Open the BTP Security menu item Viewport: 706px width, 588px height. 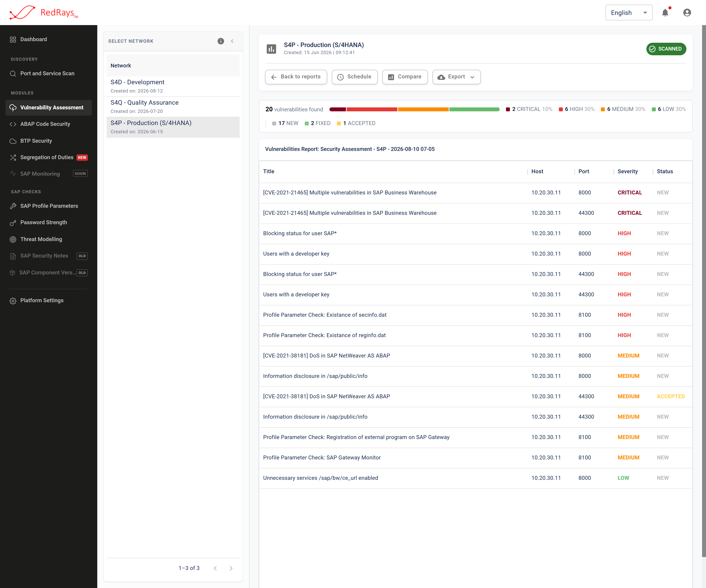click(x=48, y=141)
